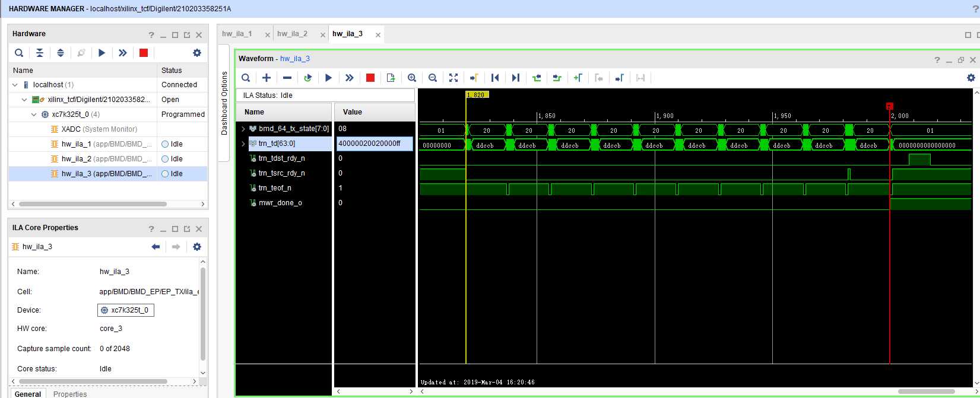Jump to next transition
This screenshot has width=980, height=398.
557,78
